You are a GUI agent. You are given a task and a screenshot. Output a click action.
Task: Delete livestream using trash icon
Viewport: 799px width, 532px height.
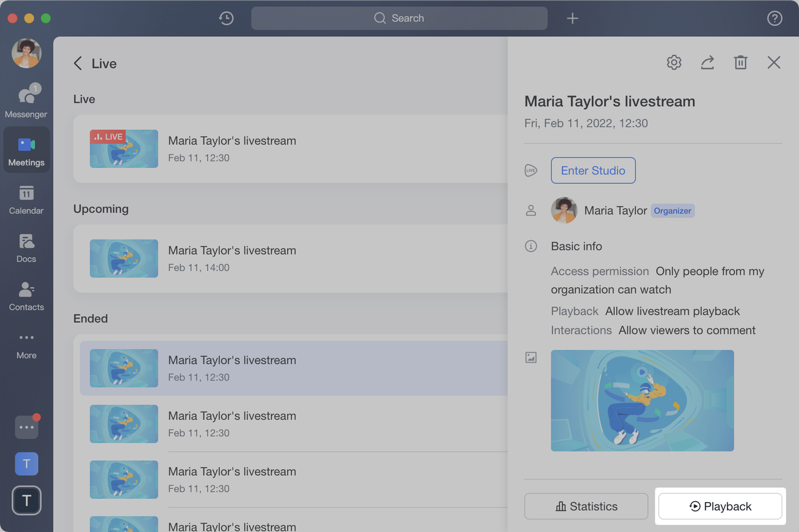(740, 62)
